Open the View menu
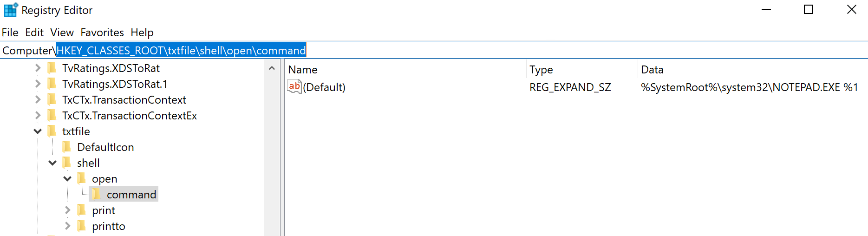 point(62,33)
